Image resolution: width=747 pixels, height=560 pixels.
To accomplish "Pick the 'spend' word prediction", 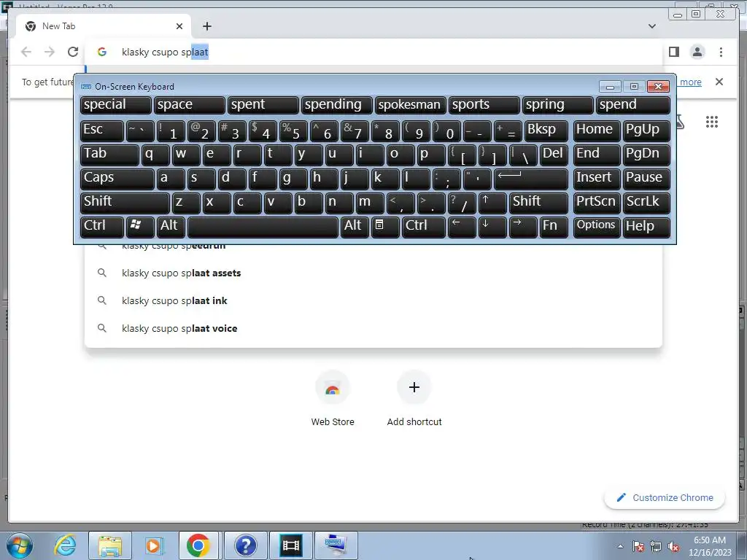I will tap(633, 105).
